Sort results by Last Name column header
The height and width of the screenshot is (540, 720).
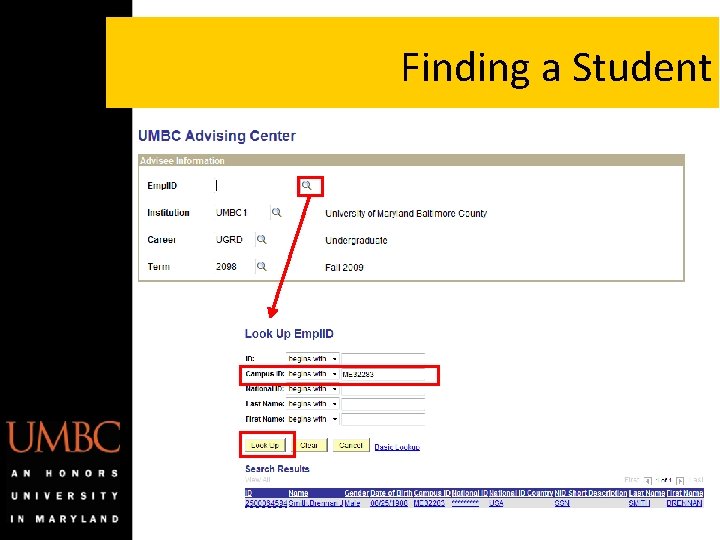pyautogui.click(x=647, y=493)
